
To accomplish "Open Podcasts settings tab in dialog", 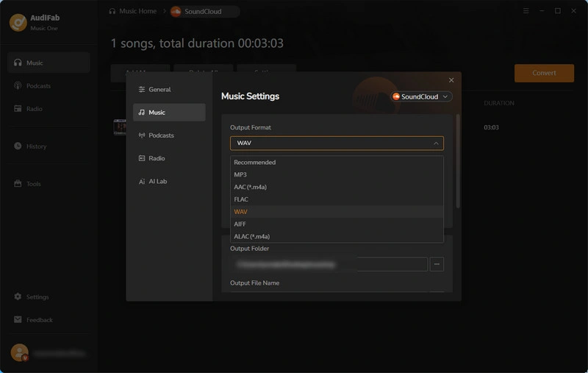I will point(169,135).
